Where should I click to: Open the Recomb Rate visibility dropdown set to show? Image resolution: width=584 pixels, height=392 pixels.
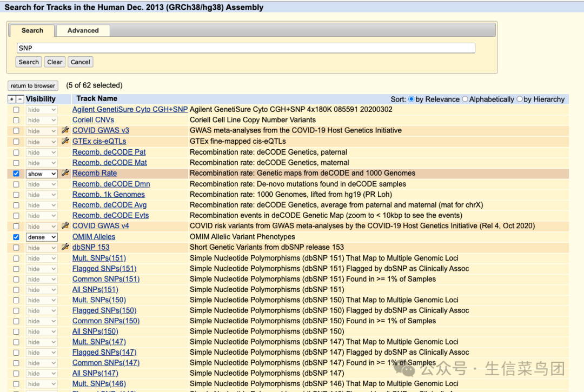click(x=41, y=174)
